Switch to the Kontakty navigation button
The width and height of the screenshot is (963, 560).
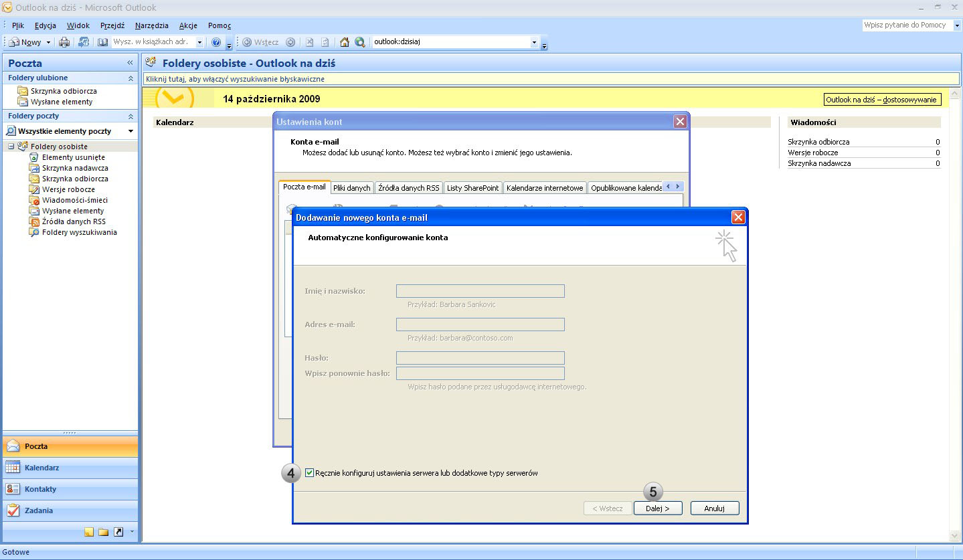pos(70,489)
